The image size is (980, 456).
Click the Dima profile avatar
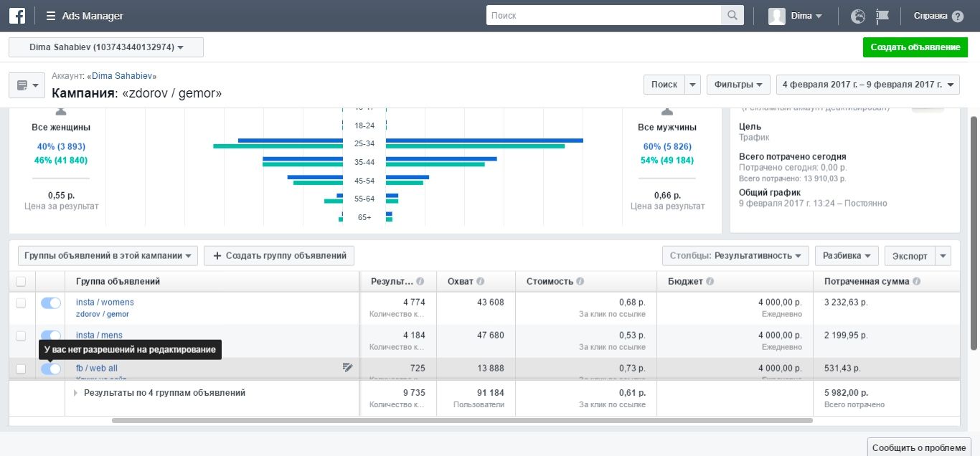tap(777, 16)
